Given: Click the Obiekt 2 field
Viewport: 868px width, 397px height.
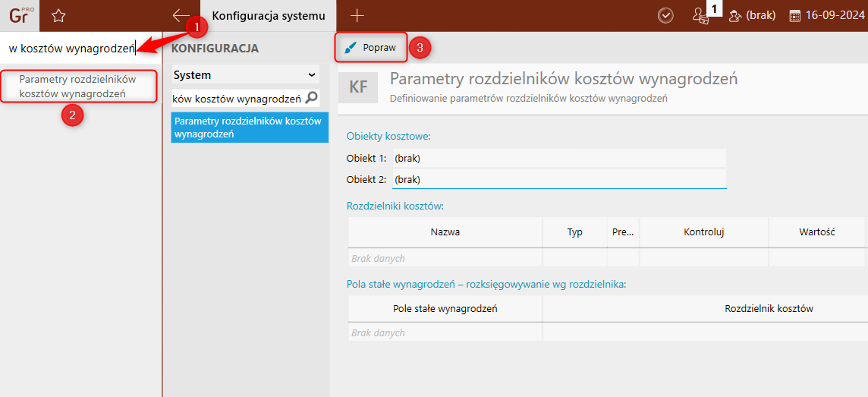Looking at the screenshot, I should pyautogui.click(x=559, y=179).
